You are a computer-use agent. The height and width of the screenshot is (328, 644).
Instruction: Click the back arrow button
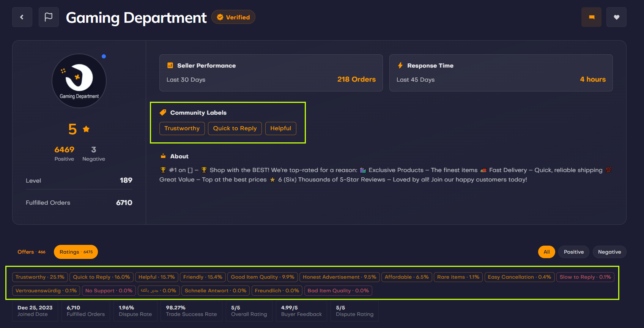tap(22, 17)
